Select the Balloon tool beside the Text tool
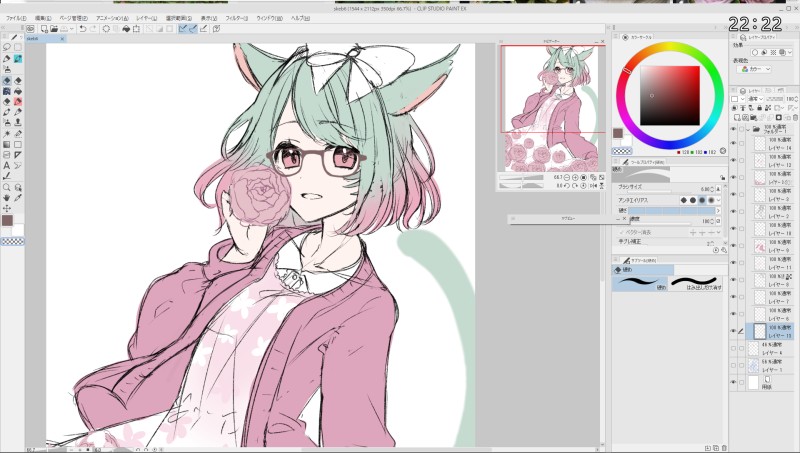Screen dimensions: 800x453 [18, 165]
